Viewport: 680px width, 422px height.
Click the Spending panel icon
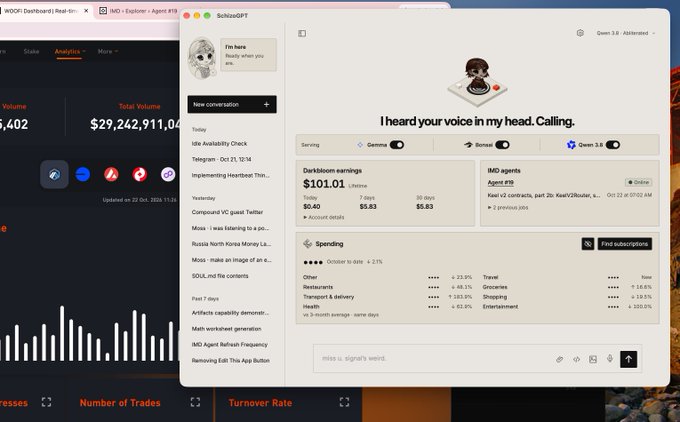(307, 244)
